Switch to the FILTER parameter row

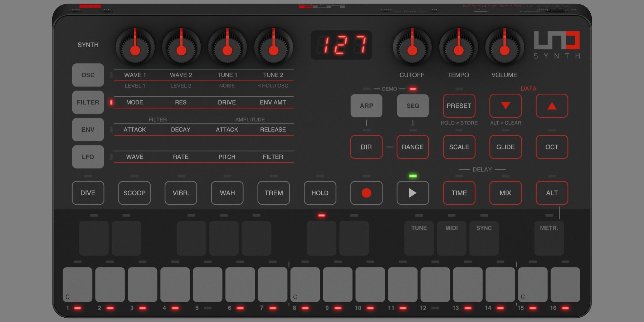tap(88, 102)
